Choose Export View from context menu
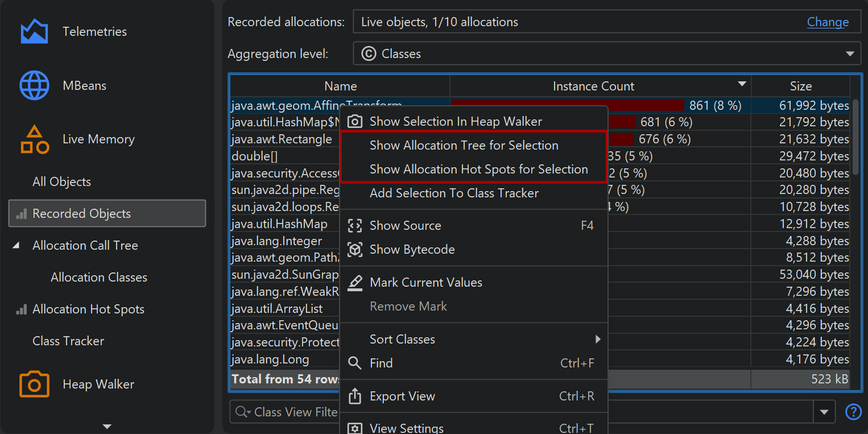Viewport: 868px width, 434px height. (x=402, y=396)
